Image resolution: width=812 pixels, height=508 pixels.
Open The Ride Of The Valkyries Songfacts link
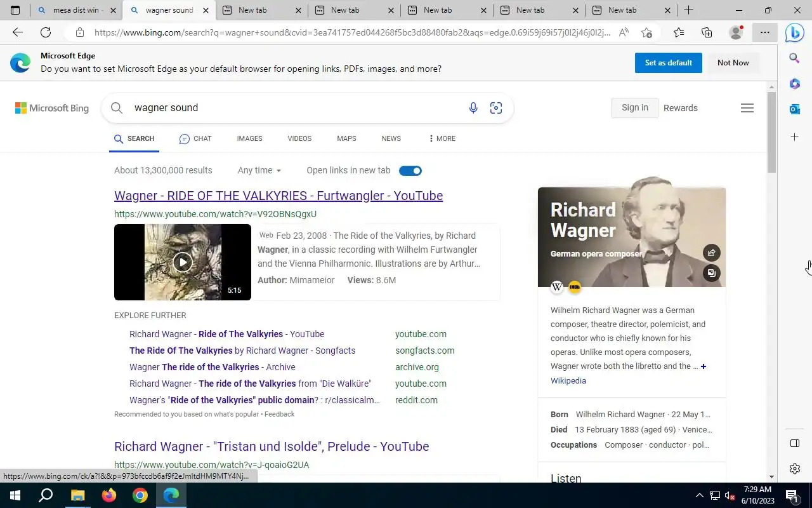point(242,351)
